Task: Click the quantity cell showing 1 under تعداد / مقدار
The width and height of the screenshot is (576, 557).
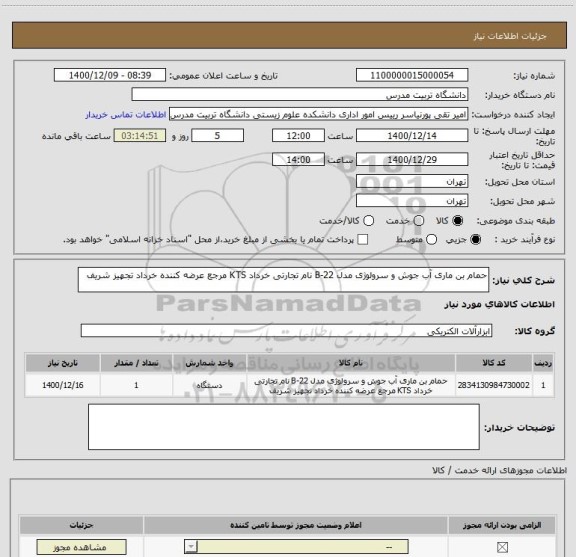Action: pos(136,385)
